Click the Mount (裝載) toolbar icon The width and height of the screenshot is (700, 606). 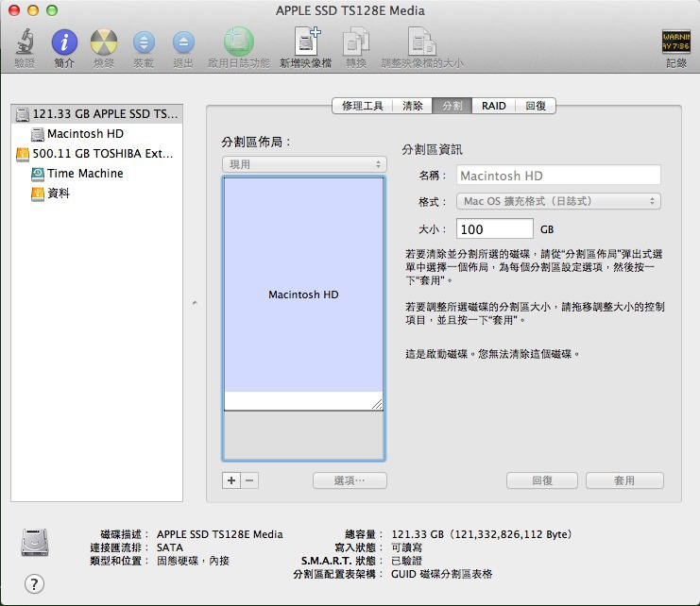coord(144,42)
